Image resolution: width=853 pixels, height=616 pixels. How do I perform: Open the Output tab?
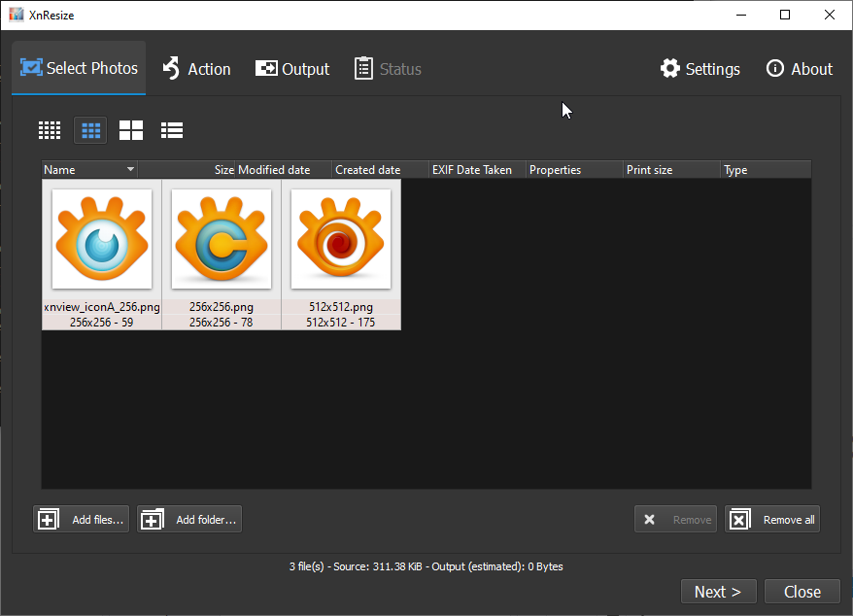click(291, 68)
